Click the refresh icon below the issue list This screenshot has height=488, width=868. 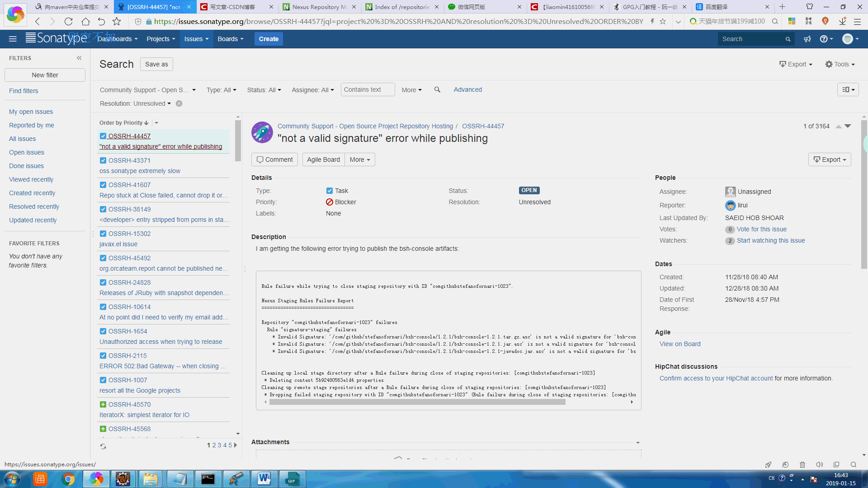[103, 446]
